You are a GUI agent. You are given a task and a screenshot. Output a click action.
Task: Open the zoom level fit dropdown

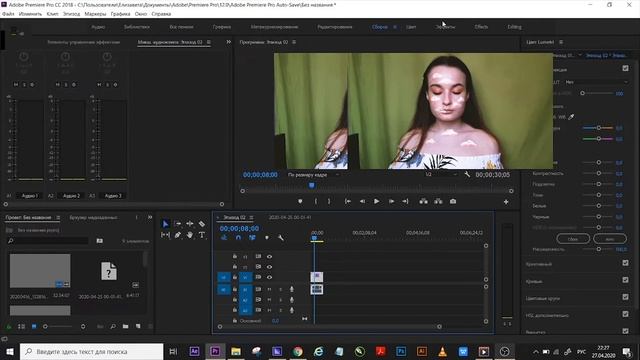(313, 175)
